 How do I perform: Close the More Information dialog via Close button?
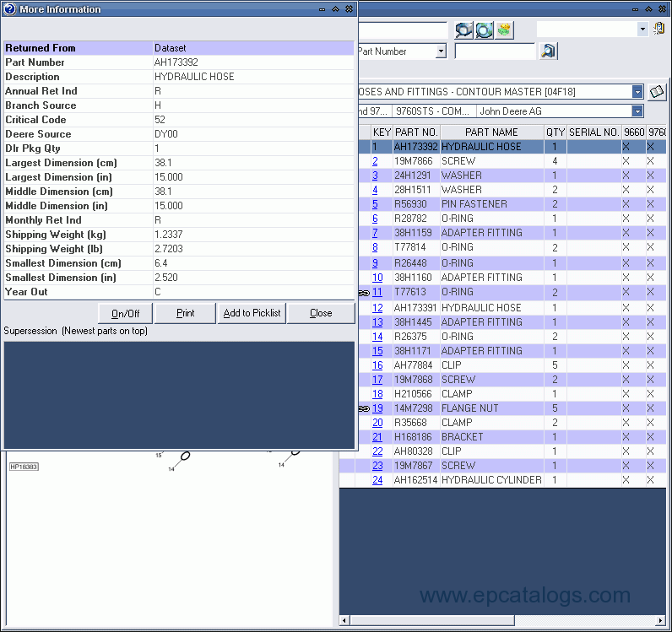tap(321, 313)
